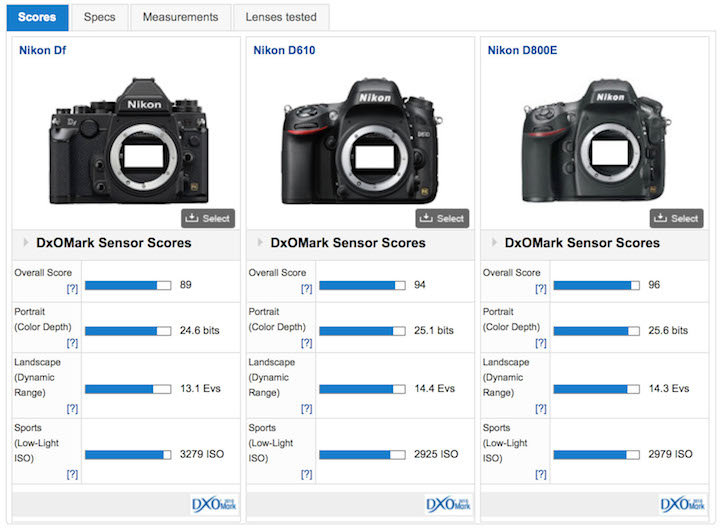Open Sports Low-Light ISO help [?] for Nikon D610
720x532 pixels.
tap(306, 474)
